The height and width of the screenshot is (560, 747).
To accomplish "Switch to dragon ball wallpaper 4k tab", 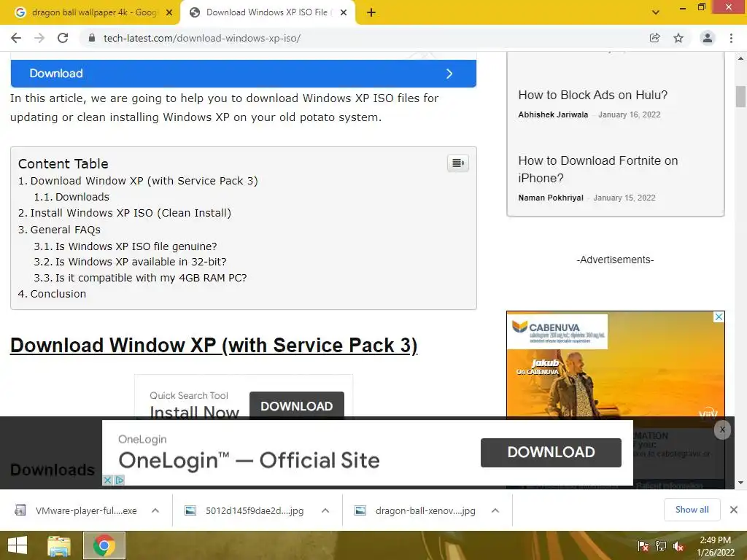I will 94,13.
